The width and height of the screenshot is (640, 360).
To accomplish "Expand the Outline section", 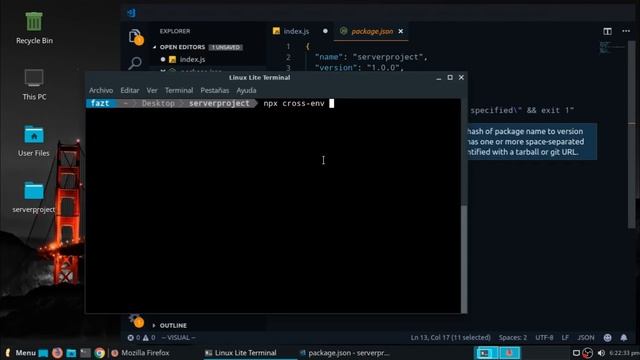I will (173, 325).
